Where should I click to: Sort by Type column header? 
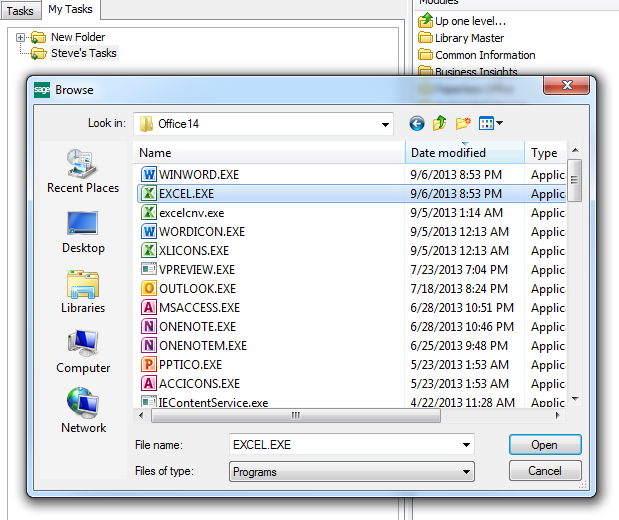click(x=545, y=153)
